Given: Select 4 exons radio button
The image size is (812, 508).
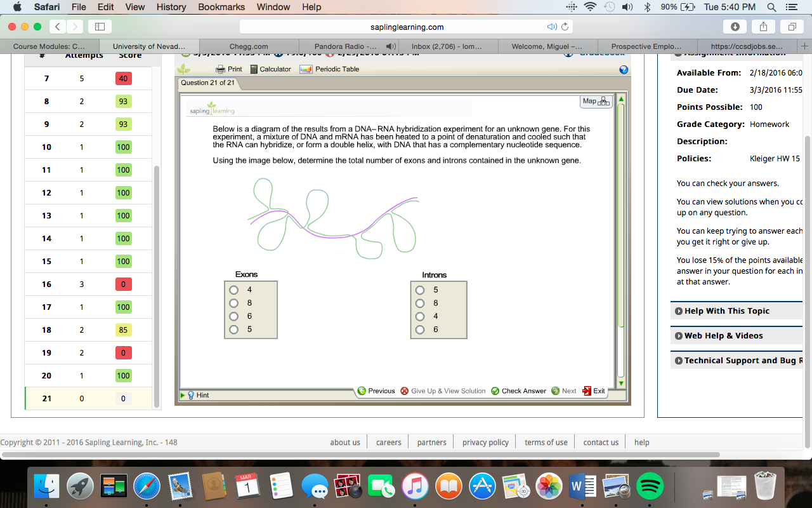Looking at the screenshot, I should (x=233, y=290).
